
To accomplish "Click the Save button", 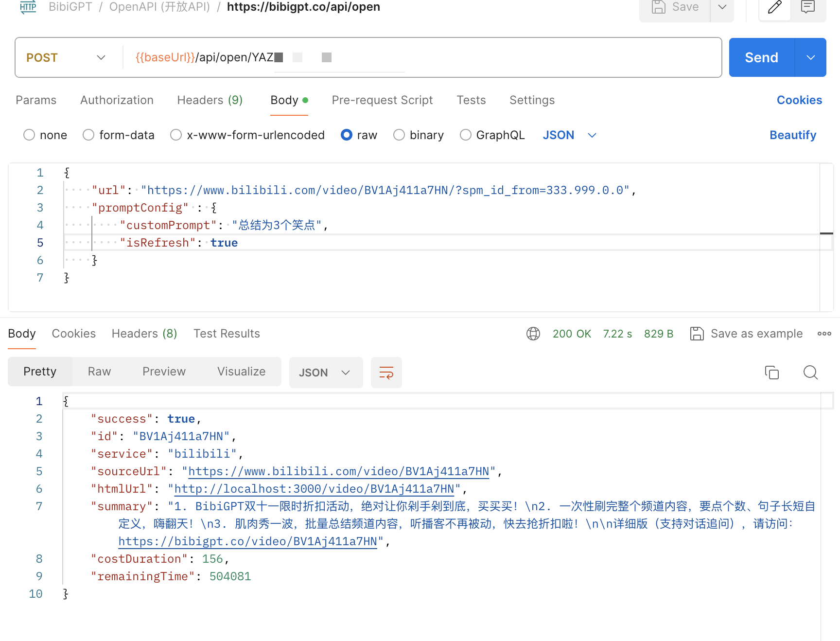I will pyautogui.click(x=675, y=7).
